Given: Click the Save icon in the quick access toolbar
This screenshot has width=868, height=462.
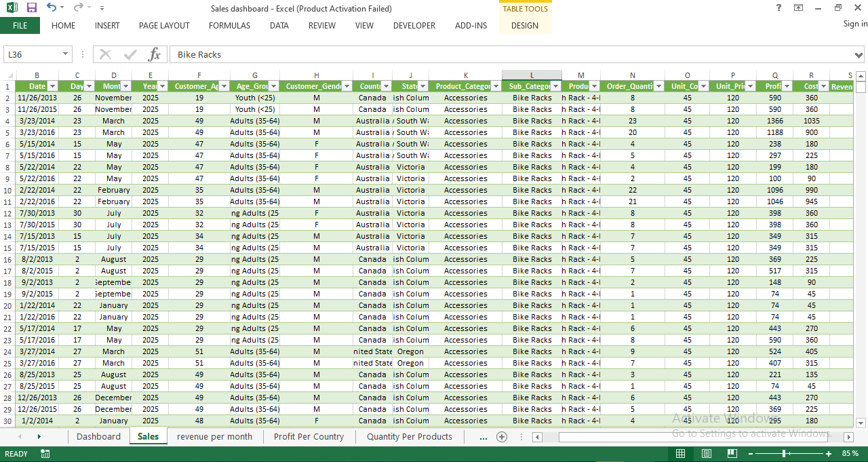Looking at the screenshot, I should pos(31,8).
